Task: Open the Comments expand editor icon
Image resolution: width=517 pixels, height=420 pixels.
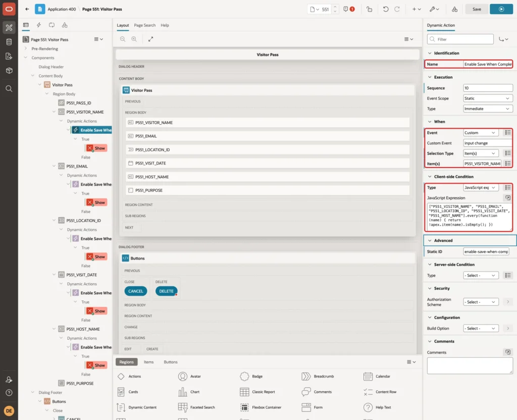Action: point(508,352)
